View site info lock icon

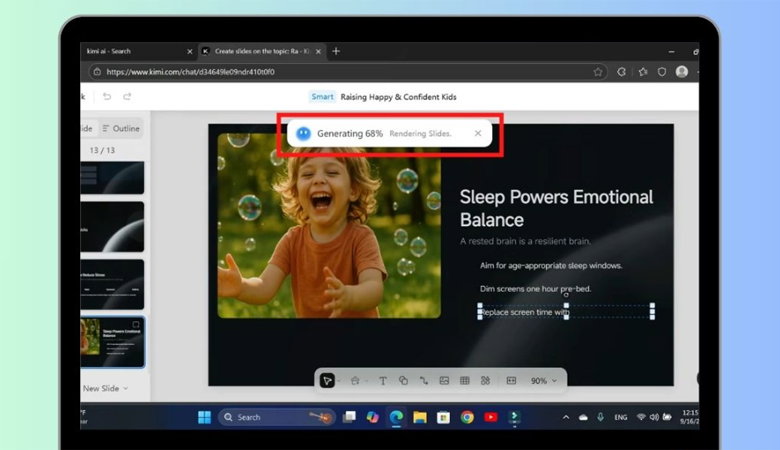click(x=97, y=72)
